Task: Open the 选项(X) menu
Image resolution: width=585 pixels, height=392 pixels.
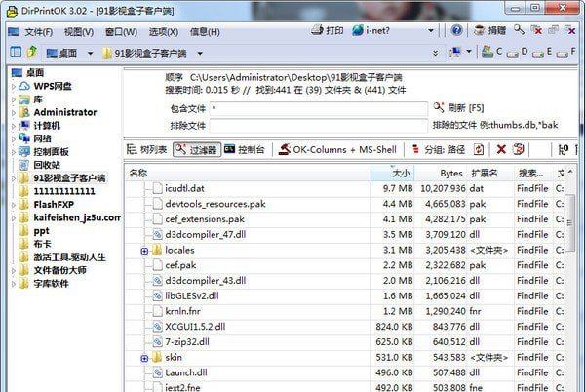Action: coord(164,32)
